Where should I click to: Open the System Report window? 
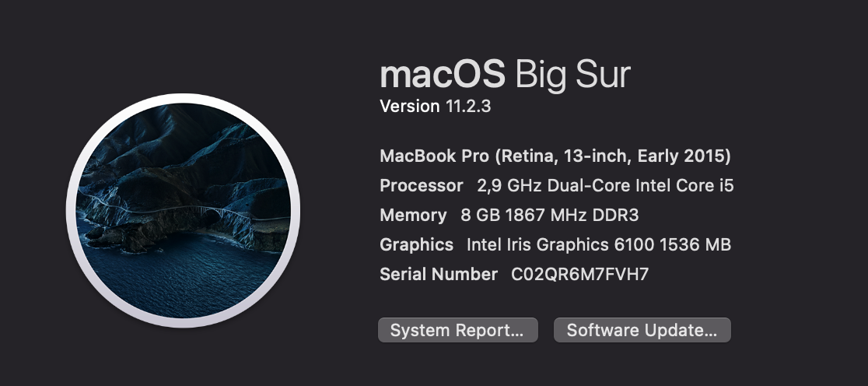[x=457, y=330]
